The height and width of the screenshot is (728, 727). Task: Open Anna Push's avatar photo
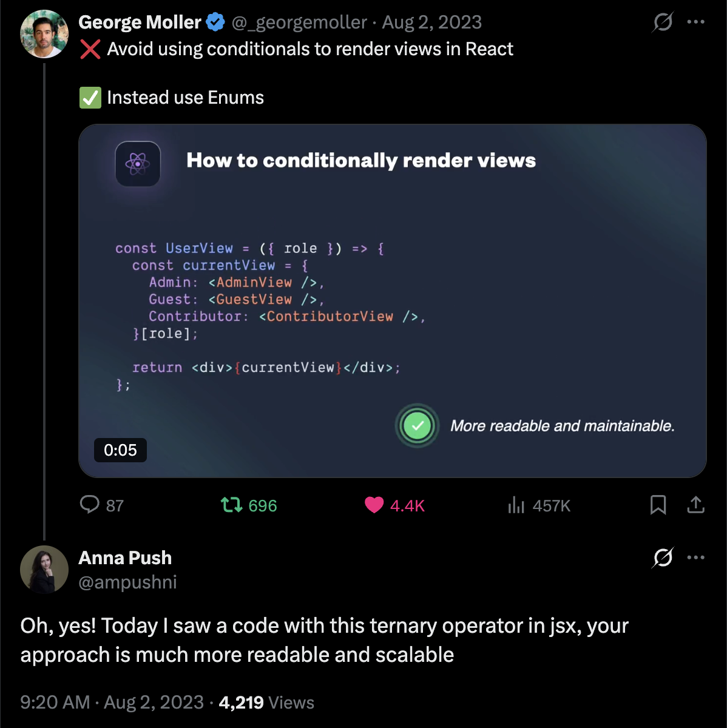(x=44, y=569)
